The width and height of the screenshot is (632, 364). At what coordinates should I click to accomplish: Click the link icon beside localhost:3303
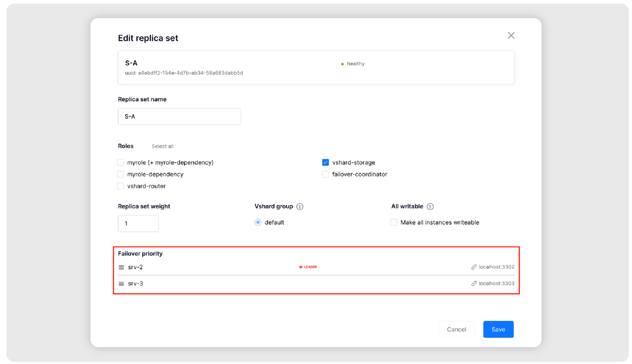pyautogui.click(x=474, y=283)
